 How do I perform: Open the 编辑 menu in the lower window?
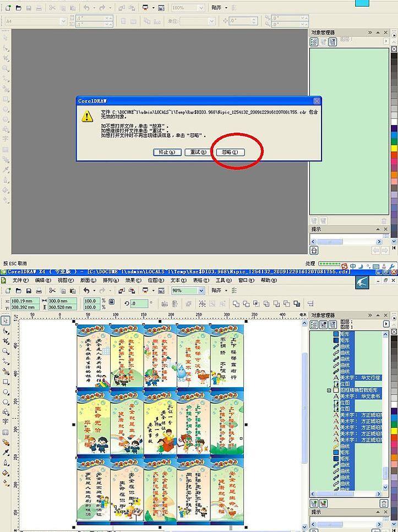point(43,280)
